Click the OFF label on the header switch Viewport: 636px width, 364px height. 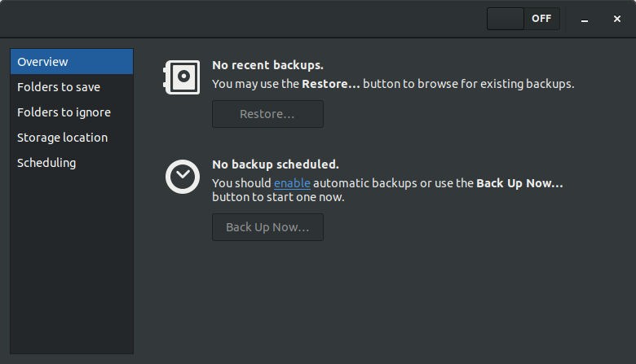(541, 19)
